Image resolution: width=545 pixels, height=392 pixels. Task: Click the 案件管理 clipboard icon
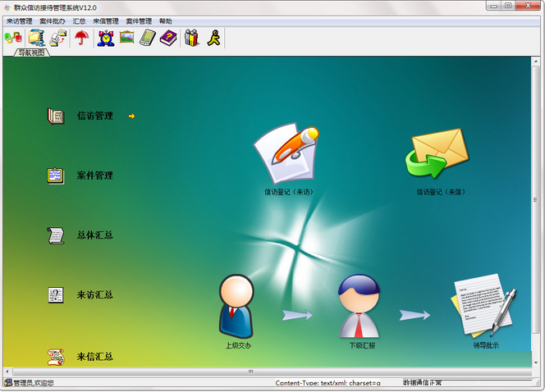coord(56,175)
